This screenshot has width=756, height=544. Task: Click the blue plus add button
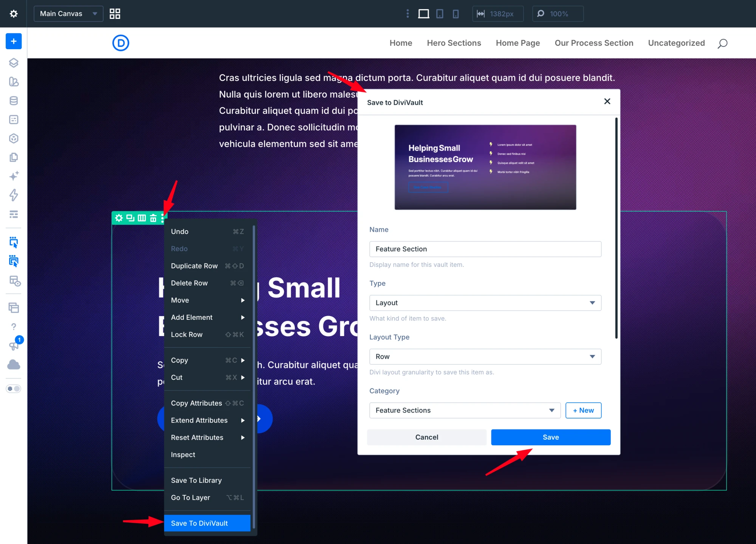[14, 41]
